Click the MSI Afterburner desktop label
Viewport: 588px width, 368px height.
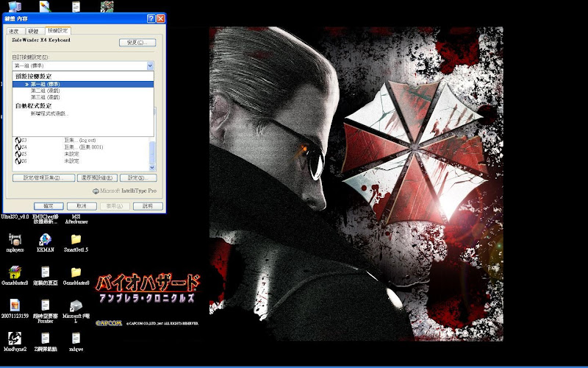pos(76,219)
